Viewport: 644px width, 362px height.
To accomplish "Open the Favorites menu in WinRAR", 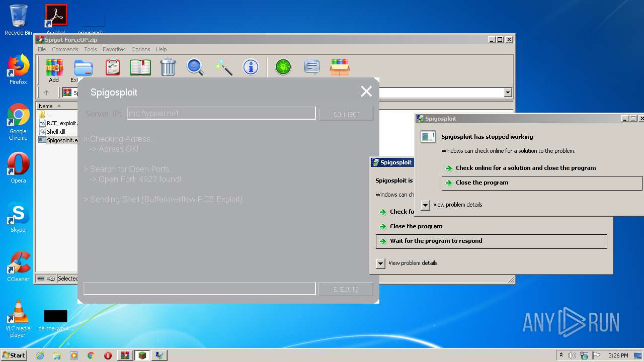I will pyautogui.click(x=114, y=49).
